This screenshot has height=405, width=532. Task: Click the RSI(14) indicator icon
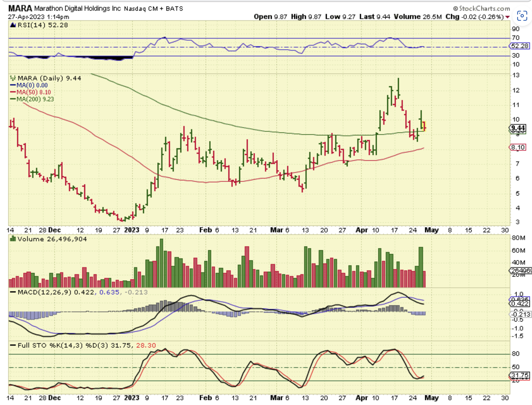(13, 25)
